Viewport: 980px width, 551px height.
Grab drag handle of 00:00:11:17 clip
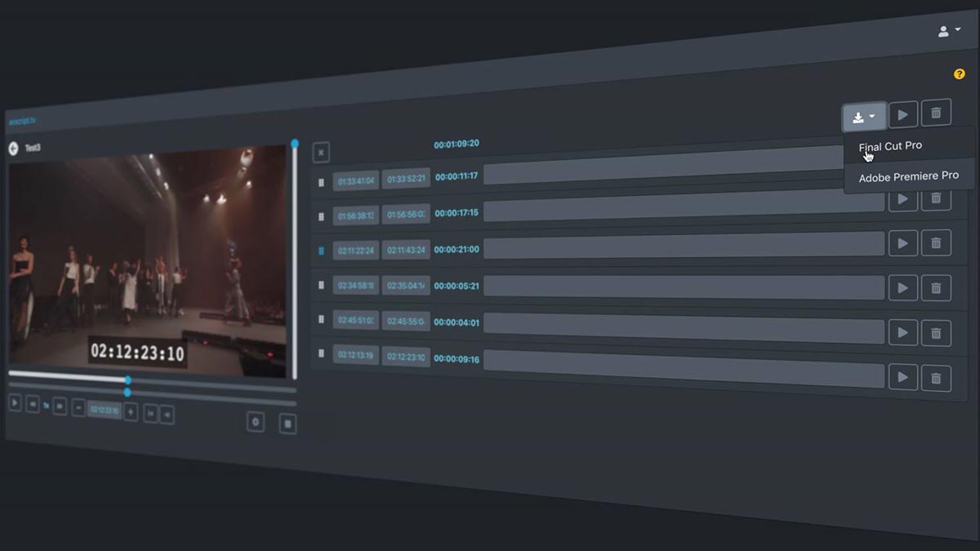322,183
